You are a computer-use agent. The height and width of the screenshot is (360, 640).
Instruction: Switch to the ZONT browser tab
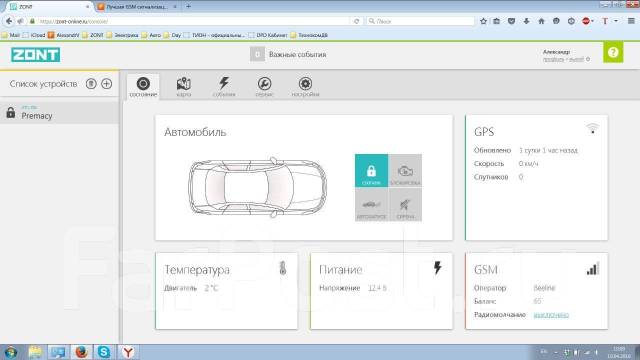coord(49,7)
